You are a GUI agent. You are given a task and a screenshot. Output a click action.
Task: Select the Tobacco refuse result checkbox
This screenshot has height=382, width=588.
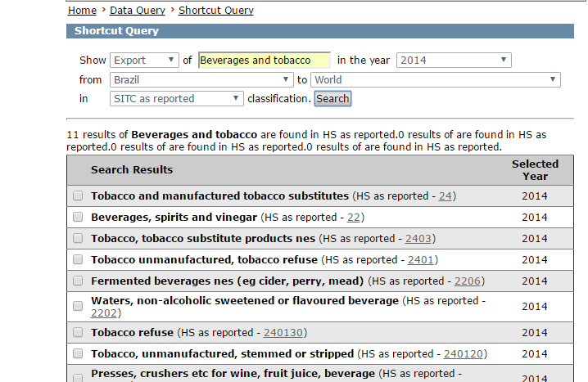click(x=78, y=333)
